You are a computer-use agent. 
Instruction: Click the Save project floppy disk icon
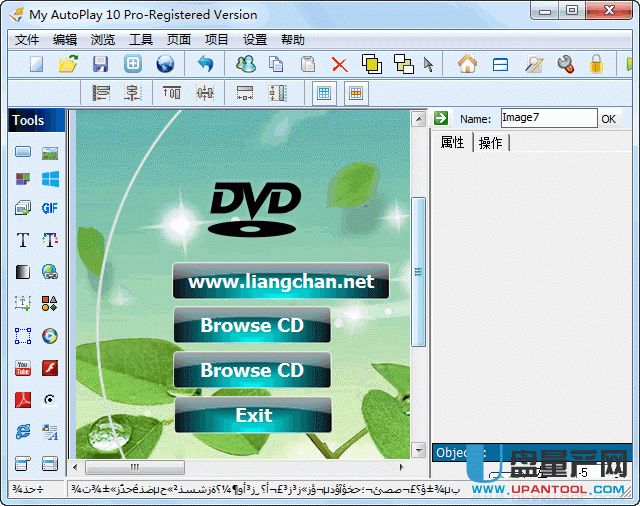(x=100, y=64)
